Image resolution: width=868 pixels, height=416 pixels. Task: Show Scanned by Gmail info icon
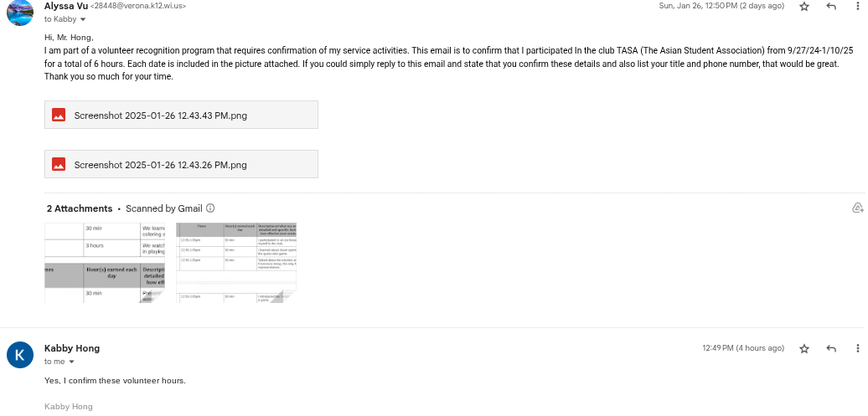coord(210,208)
